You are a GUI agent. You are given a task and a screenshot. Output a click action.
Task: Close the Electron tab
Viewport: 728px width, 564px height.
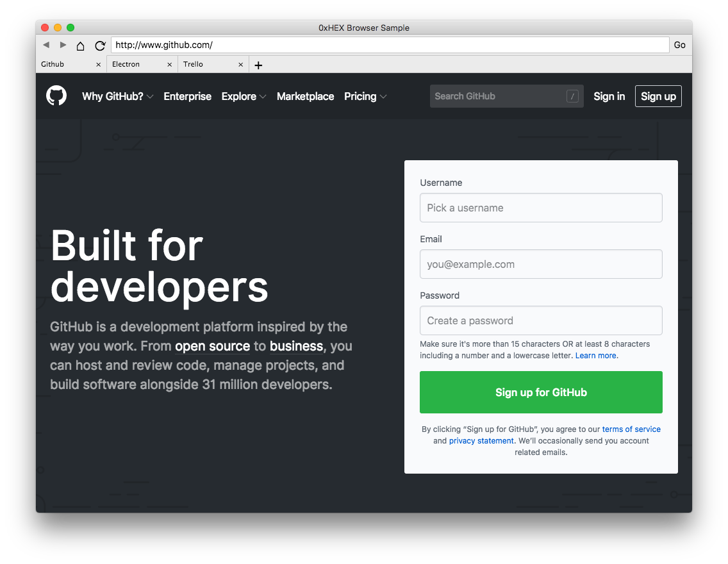(x=169, y=65)
